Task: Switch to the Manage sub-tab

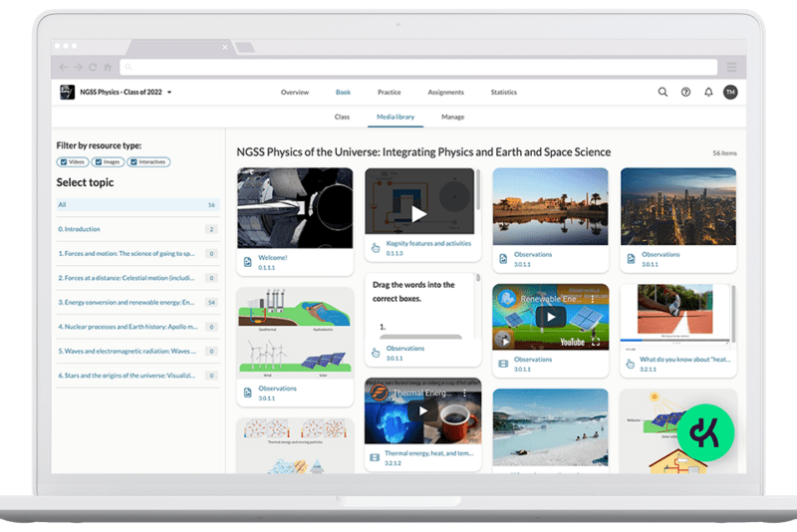Action: [452, 117]
